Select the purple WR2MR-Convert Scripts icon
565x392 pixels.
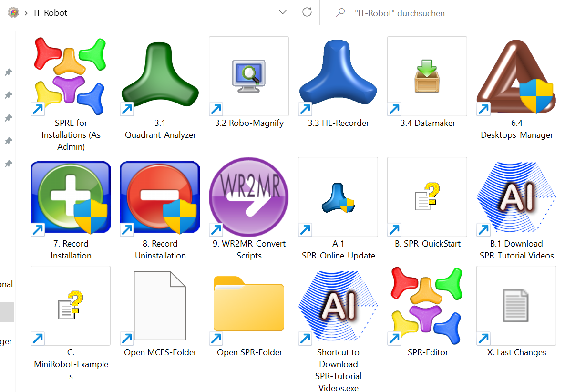[249, 197]
